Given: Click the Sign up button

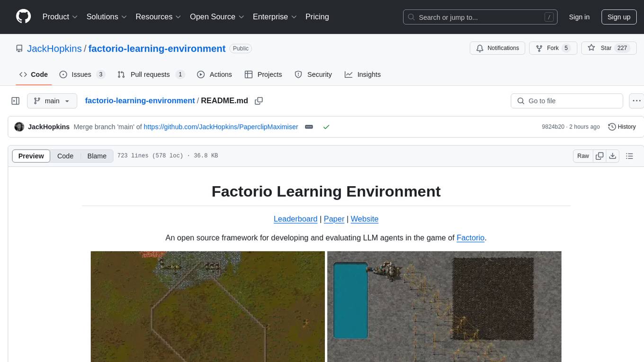Looking at the screenshot, I should click(619, 17).
